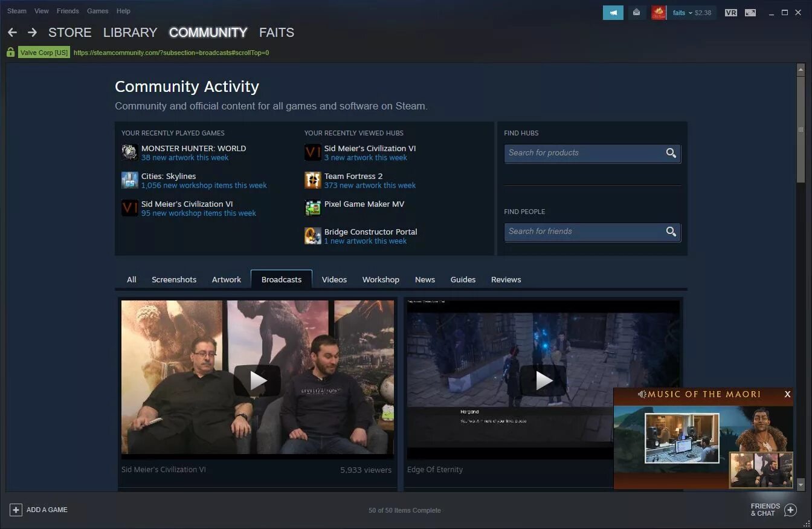Screen dimensions: 812x529
Task: Switch to the Reviews tab
Action: coord(506,279)
